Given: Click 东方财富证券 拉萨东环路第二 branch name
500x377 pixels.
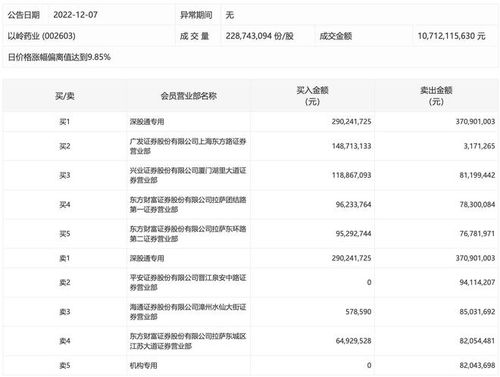Looking at the screenshot, I should (x=188, y=234).
